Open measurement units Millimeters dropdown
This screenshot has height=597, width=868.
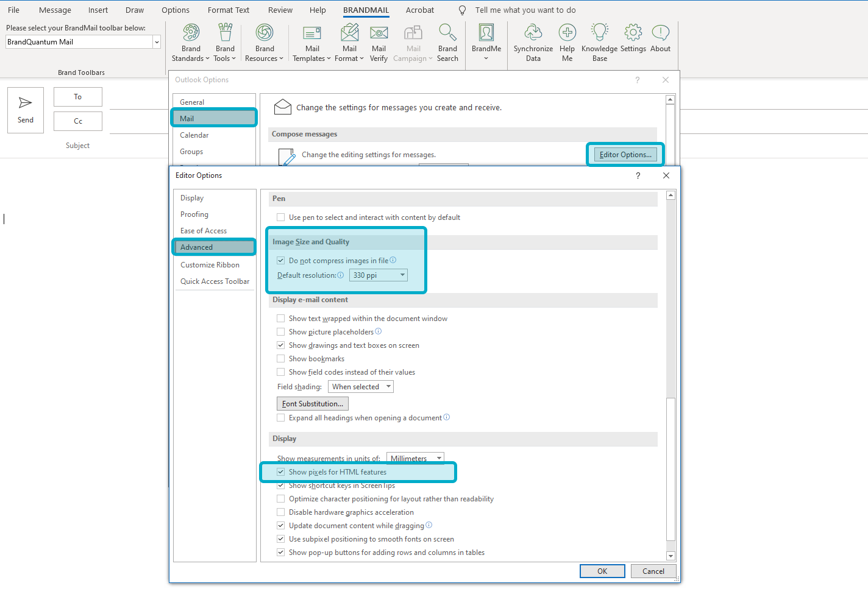pos(415,458)
